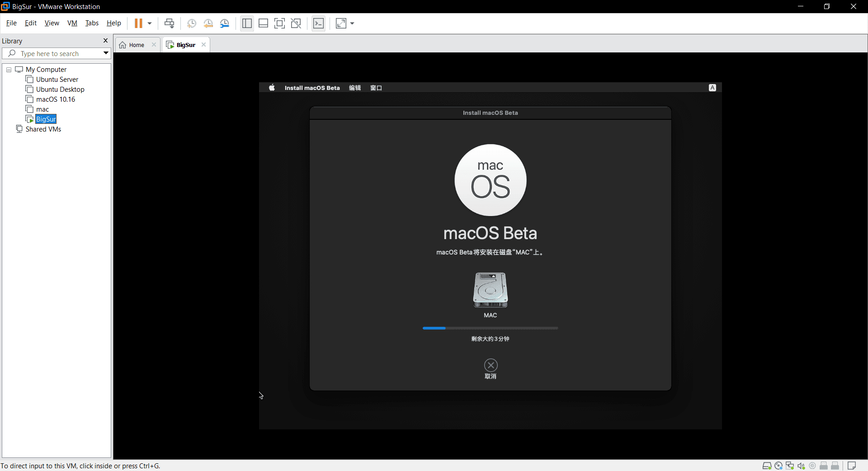
Task: Open the stretch guest dropdown arrow
Action: click(352, 24)
